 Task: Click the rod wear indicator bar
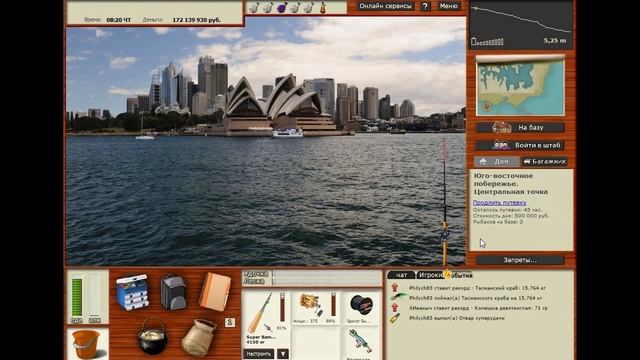coord(282,307)
